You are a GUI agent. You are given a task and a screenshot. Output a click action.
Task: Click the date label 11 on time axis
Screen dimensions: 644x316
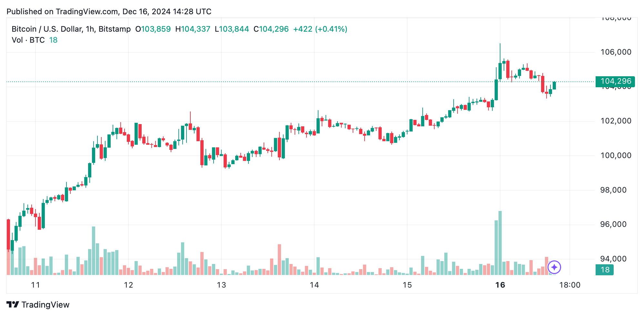click(35, 285)
